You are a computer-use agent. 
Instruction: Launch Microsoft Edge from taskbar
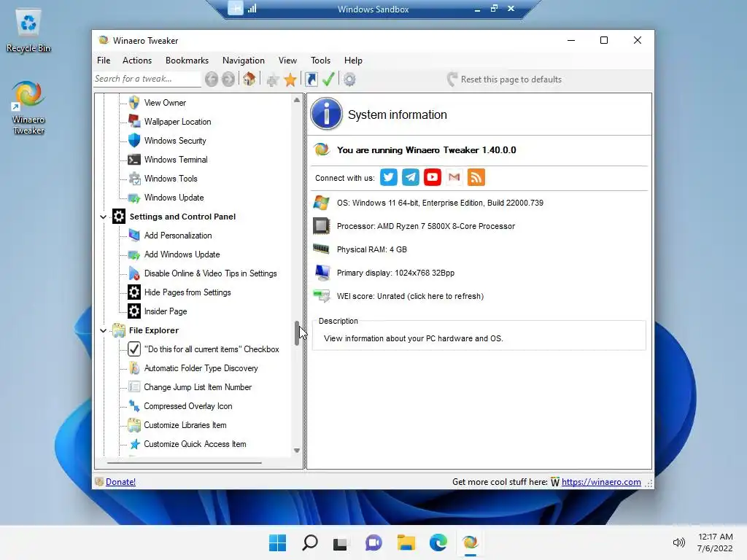438,542
